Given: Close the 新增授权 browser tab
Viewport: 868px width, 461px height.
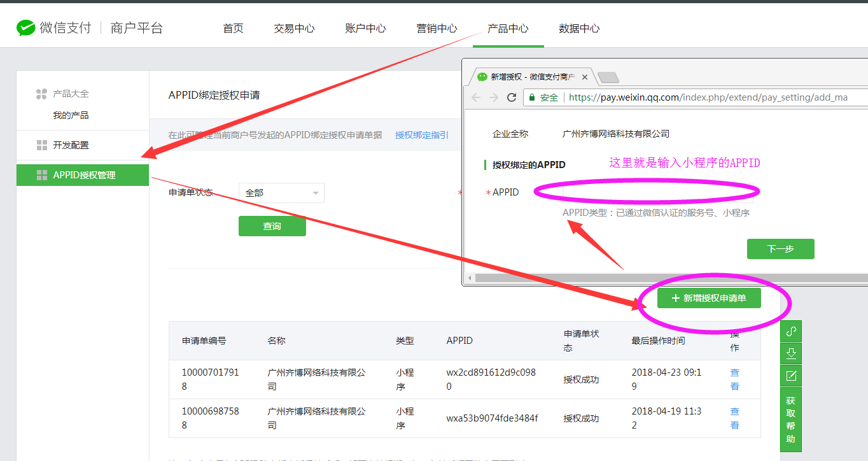Looking at the screenshot, I should pyautogui.click(x=586, y=77).
